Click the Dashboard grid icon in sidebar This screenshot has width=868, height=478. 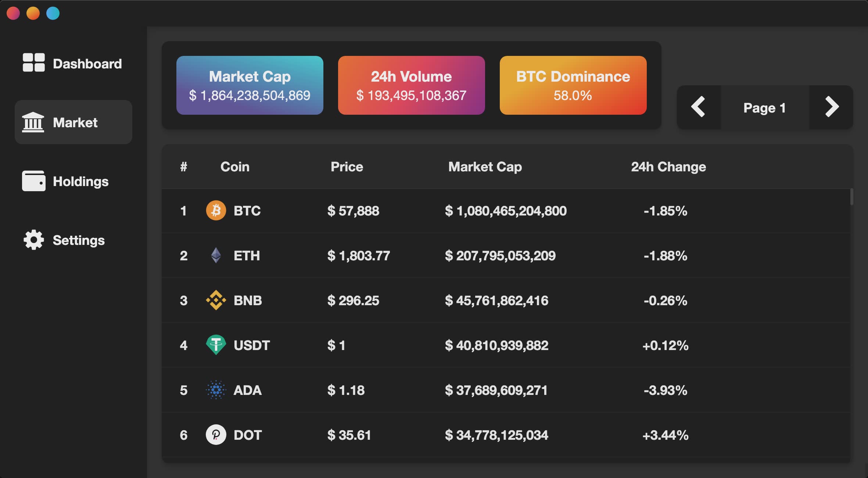(33, 63)
